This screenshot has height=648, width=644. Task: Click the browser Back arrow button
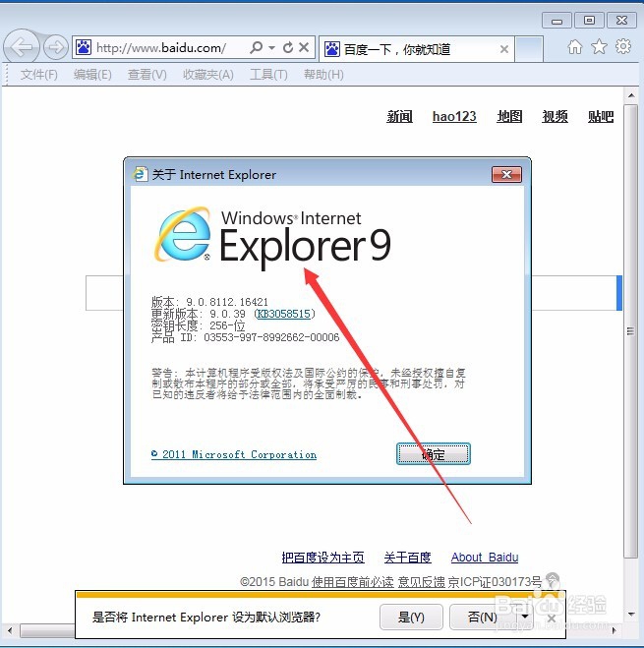click(x=22, y=47)
